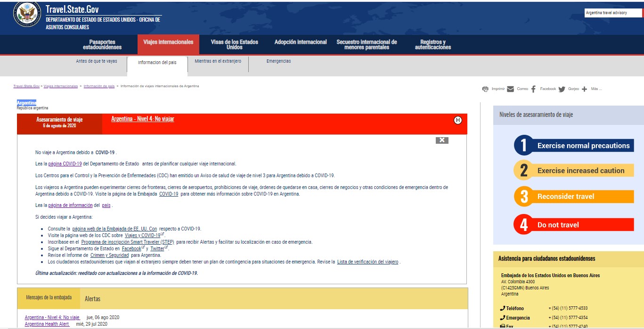644x329 pixels.
Task: Click the Argentina Health Alert link
Action: (x=47, y=324)
